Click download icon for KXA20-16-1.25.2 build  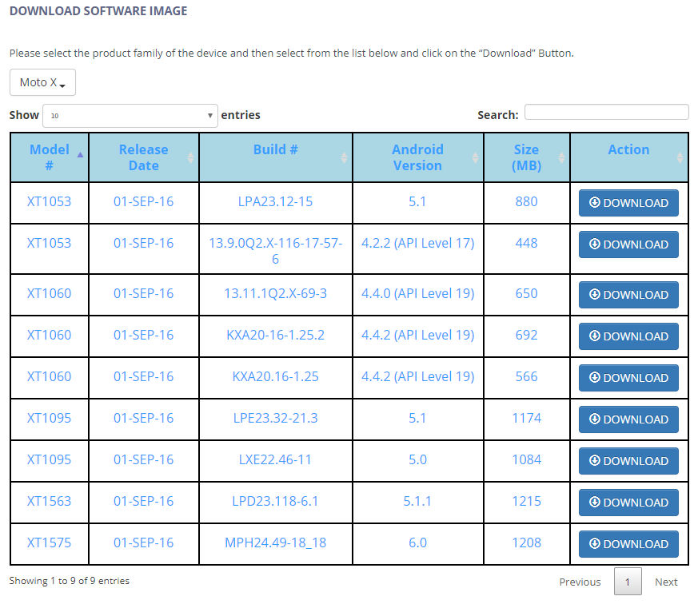[x=594, y=336]
